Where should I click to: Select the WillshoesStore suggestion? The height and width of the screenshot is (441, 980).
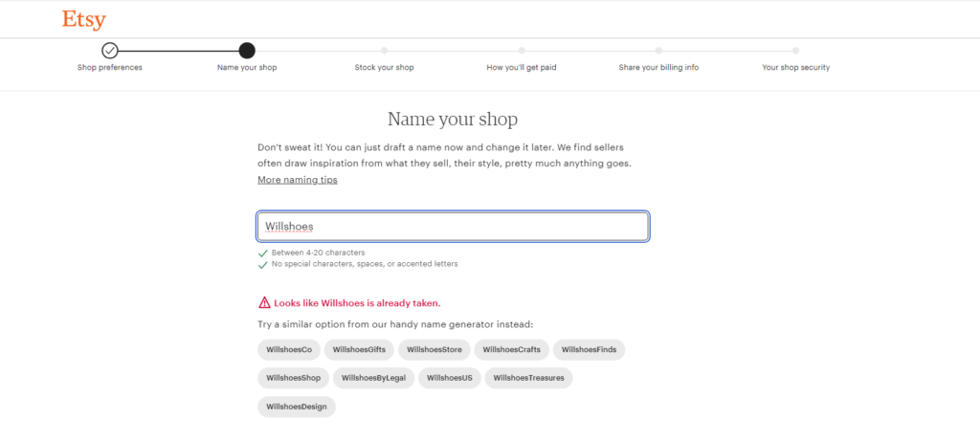pos(434,350)
